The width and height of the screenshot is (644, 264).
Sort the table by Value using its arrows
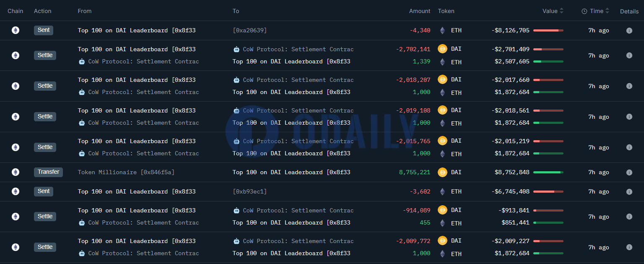coord(561,11)
